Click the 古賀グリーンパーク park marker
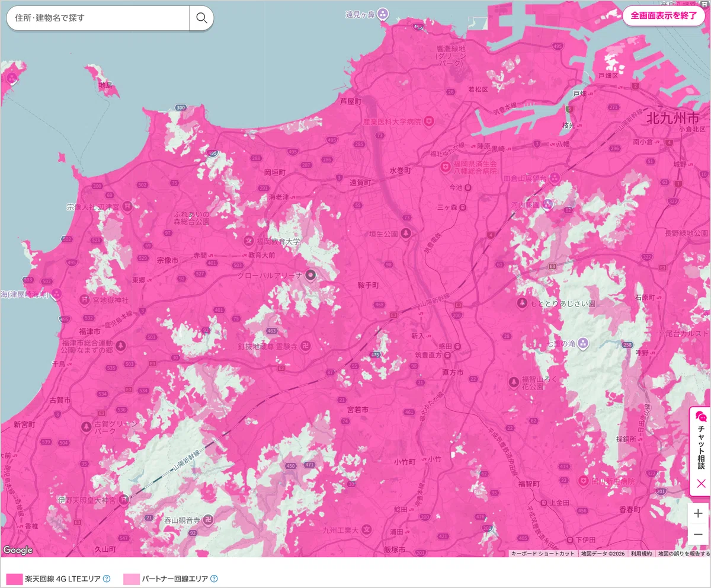711x588 pixels. pyautogui.click(x=87, y=427)
